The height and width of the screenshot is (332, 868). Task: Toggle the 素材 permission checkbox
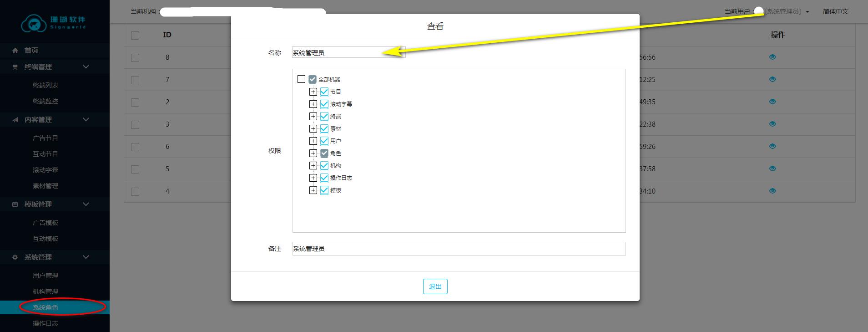324,128
